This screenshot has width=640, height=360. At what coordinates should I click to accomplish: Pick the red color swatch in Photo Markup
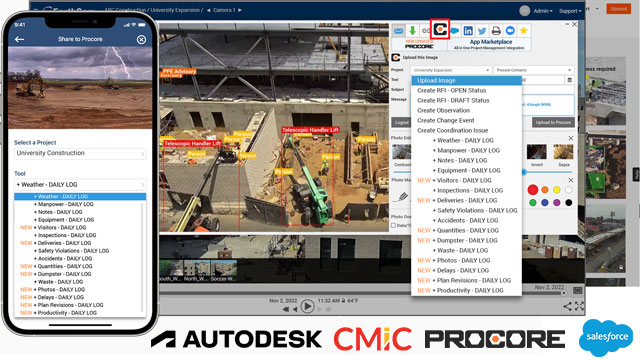click(x=533, y=190)
